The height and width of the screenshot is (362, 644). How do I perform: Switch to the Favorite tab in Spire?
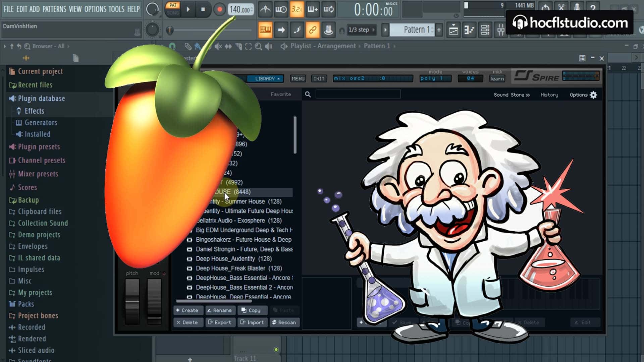pyautogui.click(x=281, y=94)
